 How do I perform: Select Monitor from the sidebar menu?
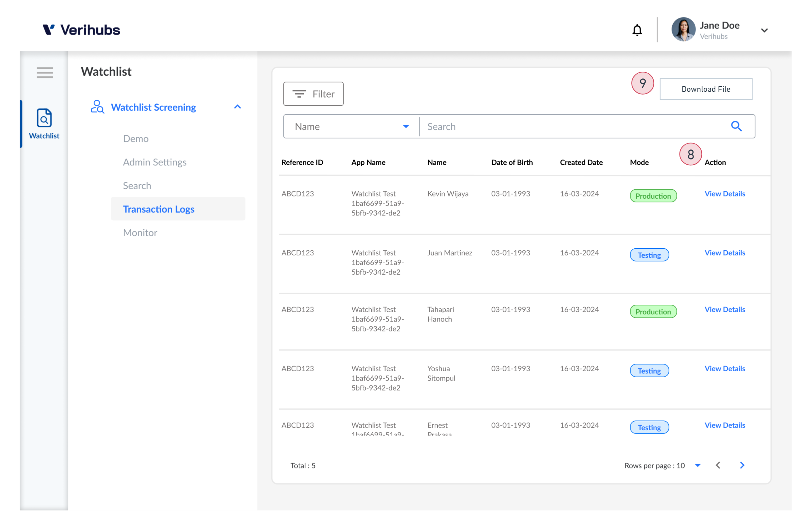[140, 232]
